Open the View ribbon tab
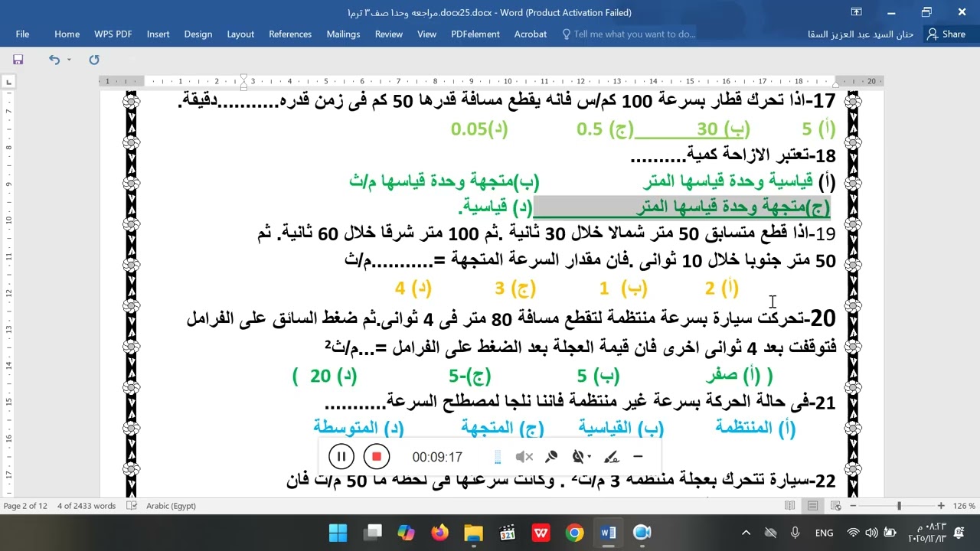Viewport: 980px width, 551px height. point(426,34)
